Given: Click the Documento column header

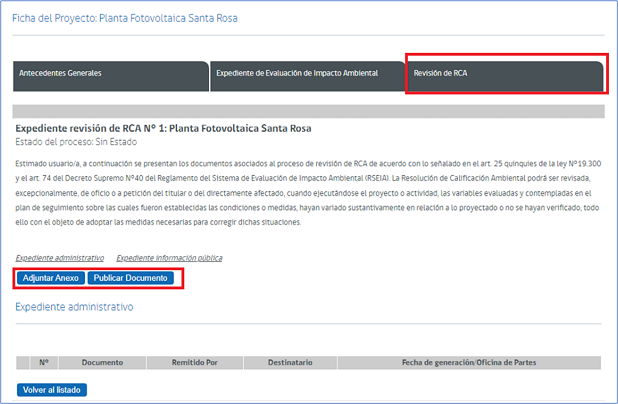Looking at the screenshot, I should [x=102, y=361].
